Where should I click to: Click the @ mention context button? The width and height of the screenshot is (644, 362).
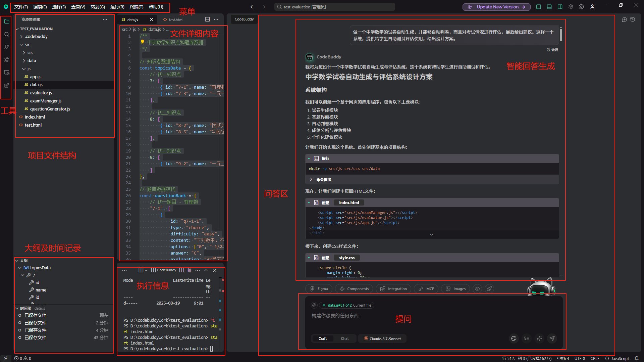(x=314, y=305)
